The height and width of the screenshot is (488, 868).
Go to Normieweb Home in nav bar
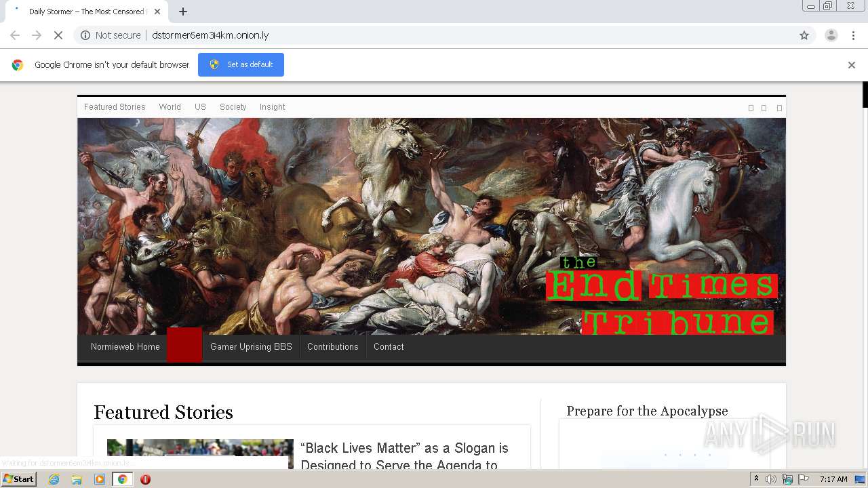(x=125, y=346)
